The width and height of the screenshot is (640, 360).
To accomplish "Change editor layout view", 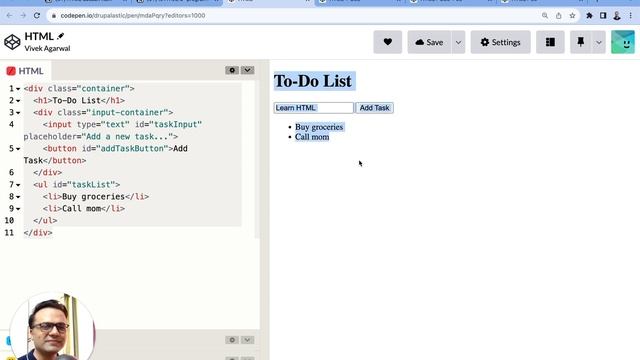I will pyautogui.click(x=550, y=42).
